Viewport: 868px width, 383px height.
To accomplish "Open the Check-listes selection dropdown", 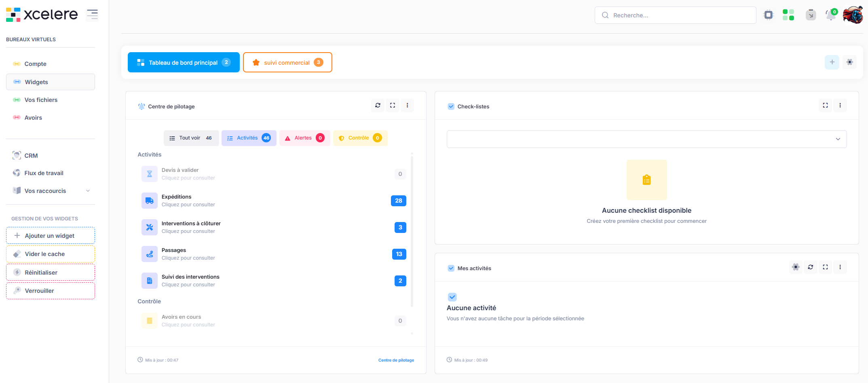I will (x=646, y=139).
